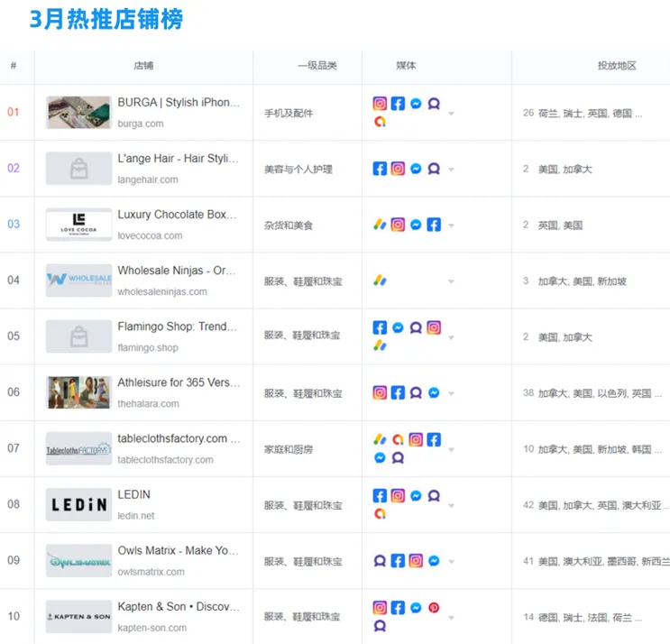Click Facebook icon in Flamingo Shop row
Viewport: 670px width, 644px height.
[x=380, y=327]
